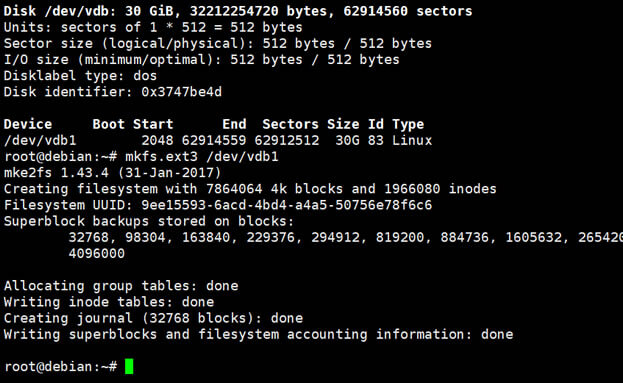Click the 30G size value

pyautogui.click(x=347, y=140)
